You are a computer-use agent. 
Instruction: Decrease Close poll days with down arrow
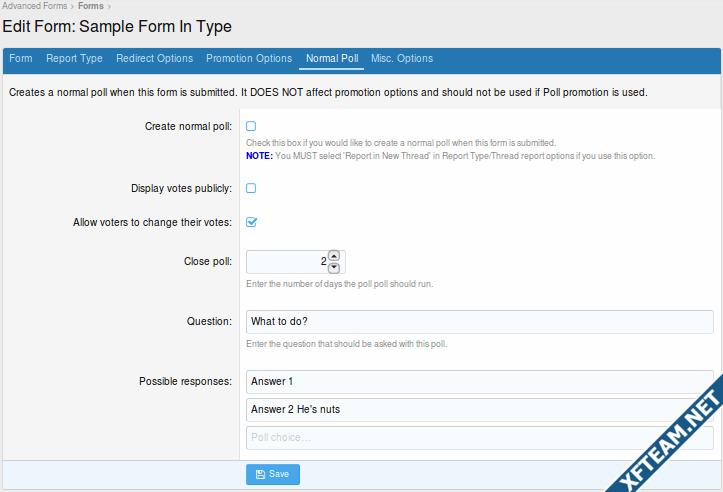coord(334,268)
